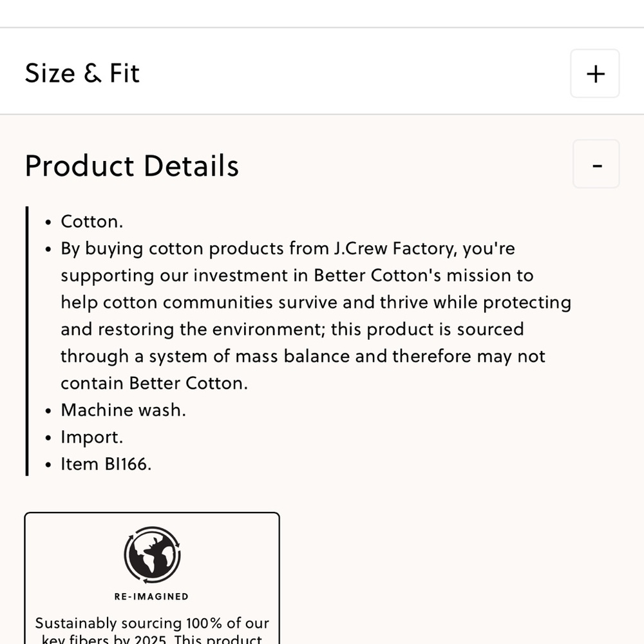Click the vertical black bar beside details list
644x644 pixels.
[x=27, y=341]
